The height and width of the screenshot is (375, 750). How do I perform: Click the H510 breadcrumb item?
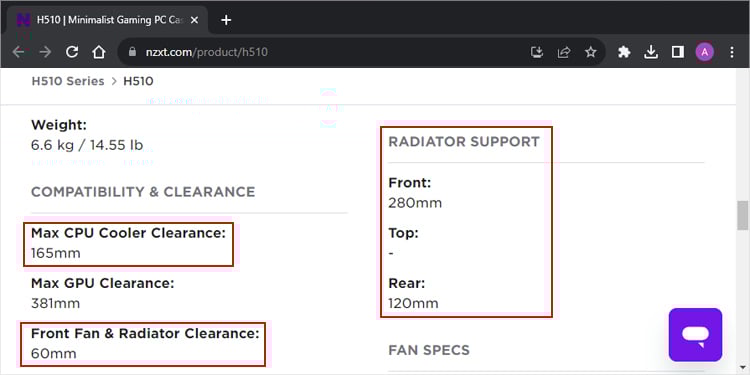(138, 81)
